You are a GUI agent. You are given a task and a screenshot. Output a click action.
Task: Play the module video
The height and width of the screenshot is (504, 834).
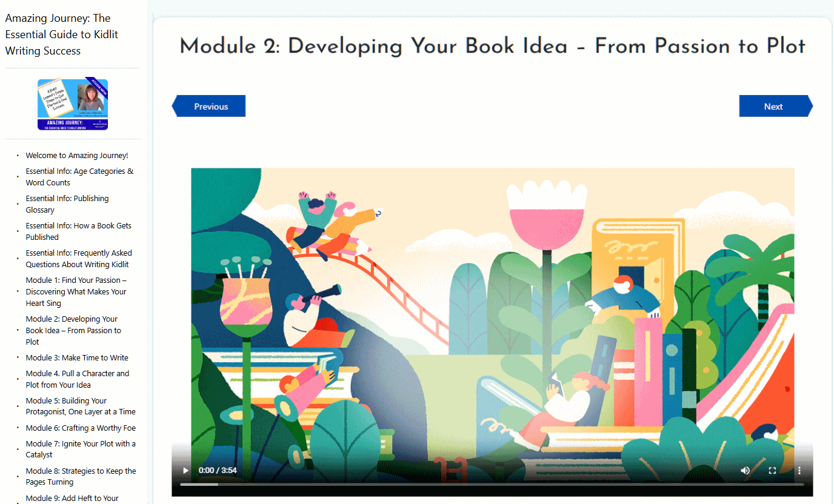point(185,470)
